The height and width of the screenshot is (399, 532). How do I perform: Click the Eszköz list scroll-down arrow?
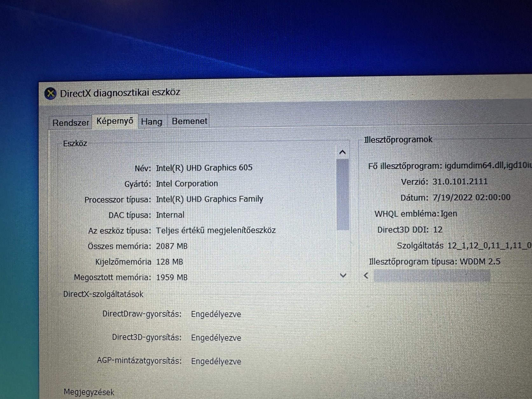click(343, 275)
